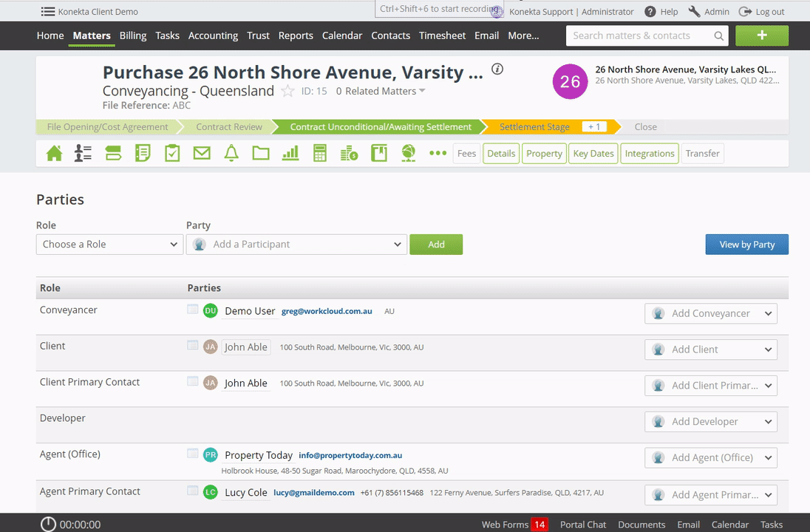810x532 pixels.
Task: Open the Billing menu
Action: click(133, 35)
